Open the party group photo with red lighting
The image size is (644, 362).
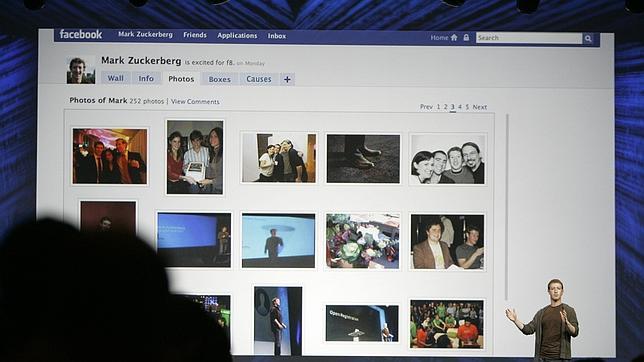(x=110, y=156)
